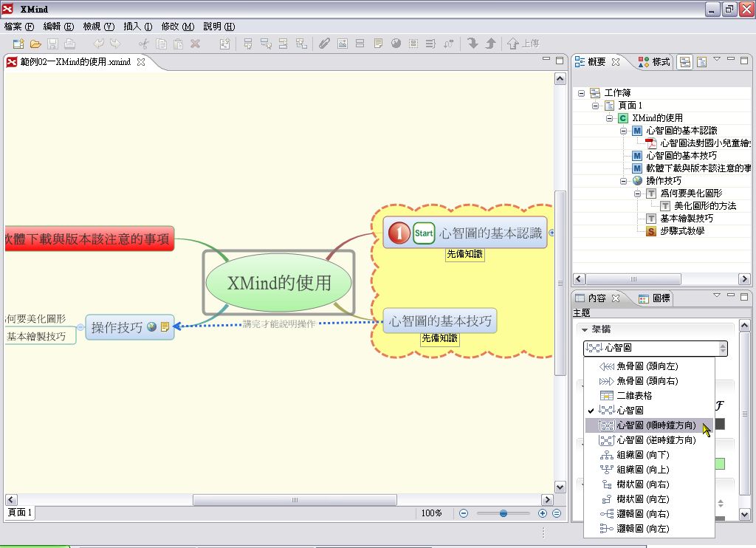
Task: Click the New workbook toolbar icon
Action: click(x=18, y=44)
